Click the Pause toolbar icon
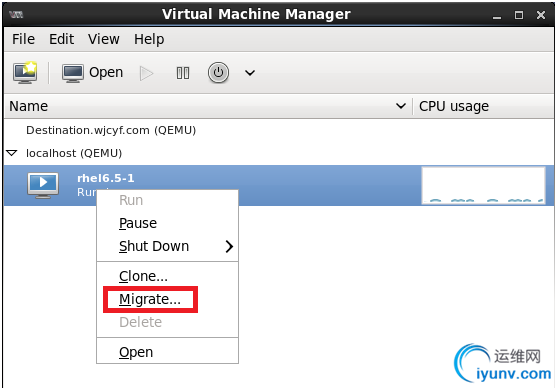Viewport: 557px width, 390px height. [x=183, y=73]
